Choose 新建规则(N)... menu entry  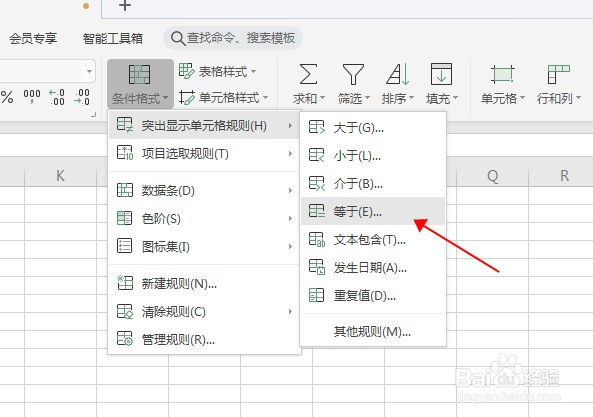pyautogui.click(x=204, y=284)
